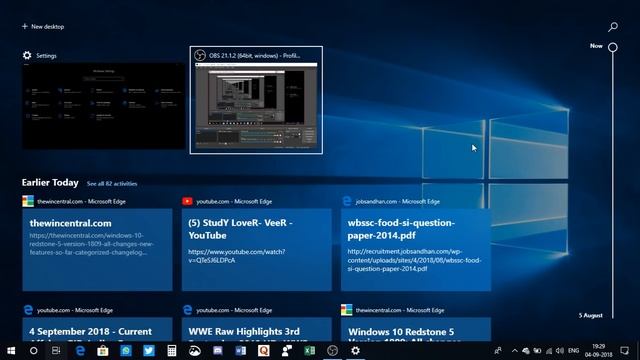Launch Microsoft Excel from the taskbar
This screenshot has width=640, height=360.
[x=309, y=351]
